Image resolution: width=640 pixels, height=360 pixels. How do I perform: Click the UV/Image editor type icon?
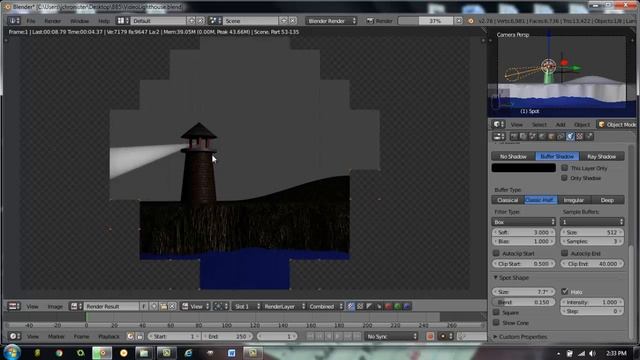pyautogui.click(x=13, y=306)
